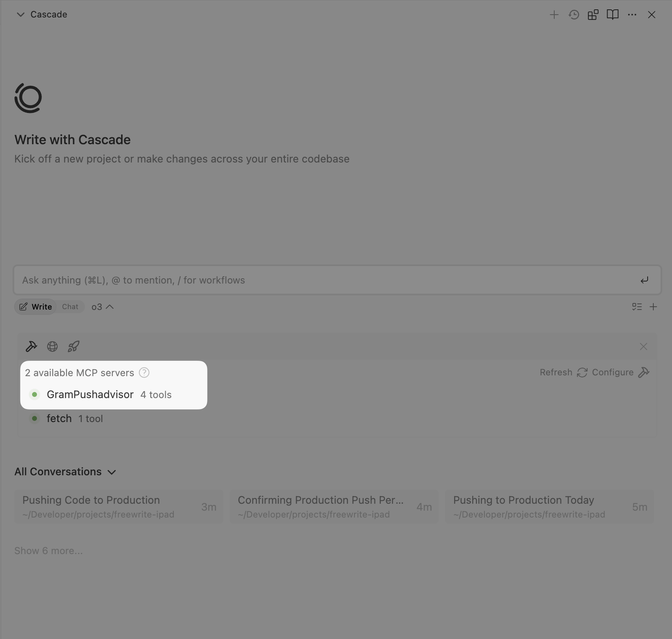Viewport: 672px width, 639px height.
Task: Click the "Write with Cascade" heading
Action: point(73,140)
